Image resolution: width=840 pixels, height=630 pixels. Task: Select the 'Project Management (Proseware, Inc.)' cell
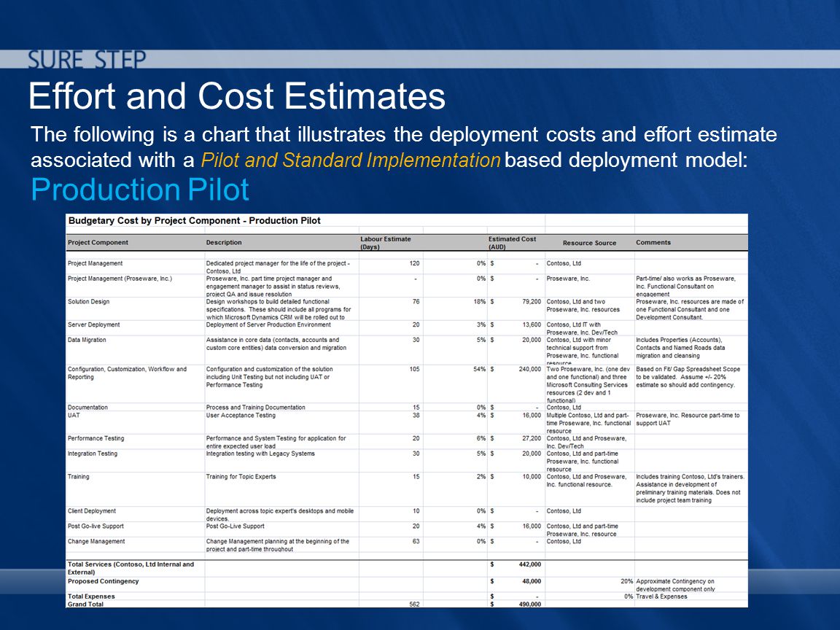[120, 279]
